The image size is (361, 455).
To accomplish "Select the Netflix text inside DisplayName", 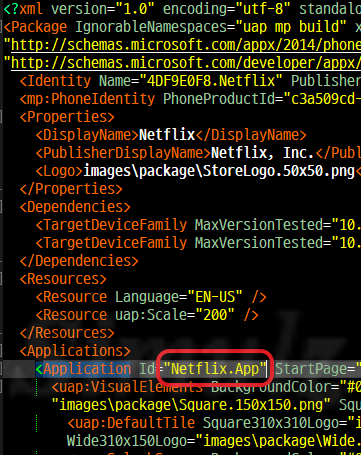I will point(167,135).
